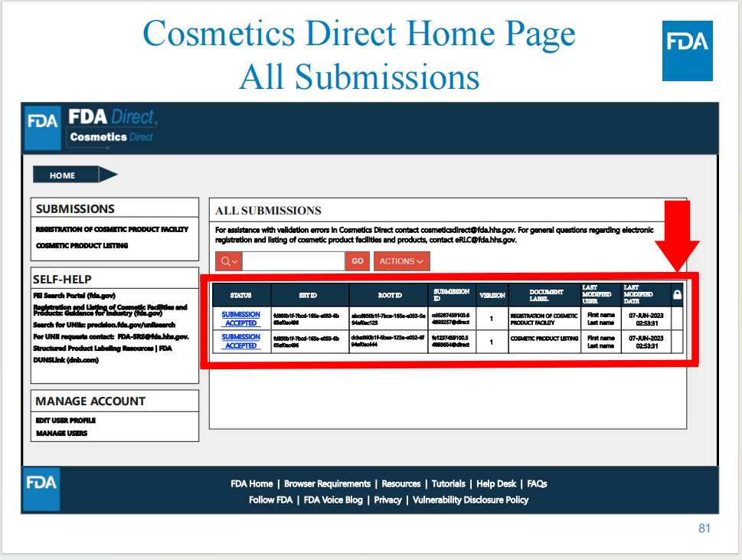
Task: Open Registration of Cosmetic Product Facility
Action: click(112, 230)
